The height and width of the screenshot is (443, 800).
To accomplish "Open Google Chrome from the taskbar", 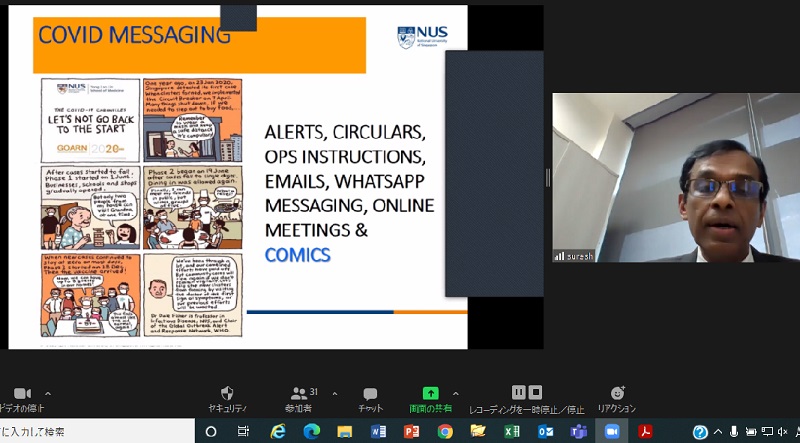I will 445,431.
